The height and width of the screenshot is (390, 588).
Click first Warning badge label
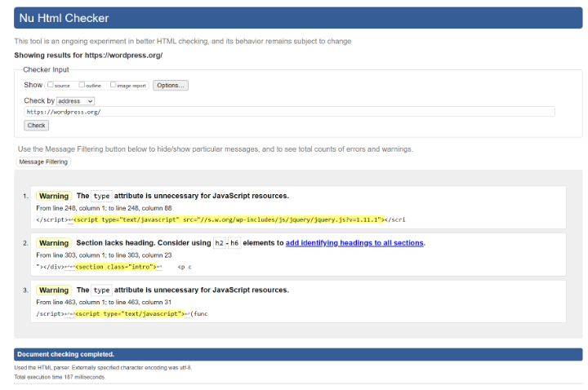(55, 196)
